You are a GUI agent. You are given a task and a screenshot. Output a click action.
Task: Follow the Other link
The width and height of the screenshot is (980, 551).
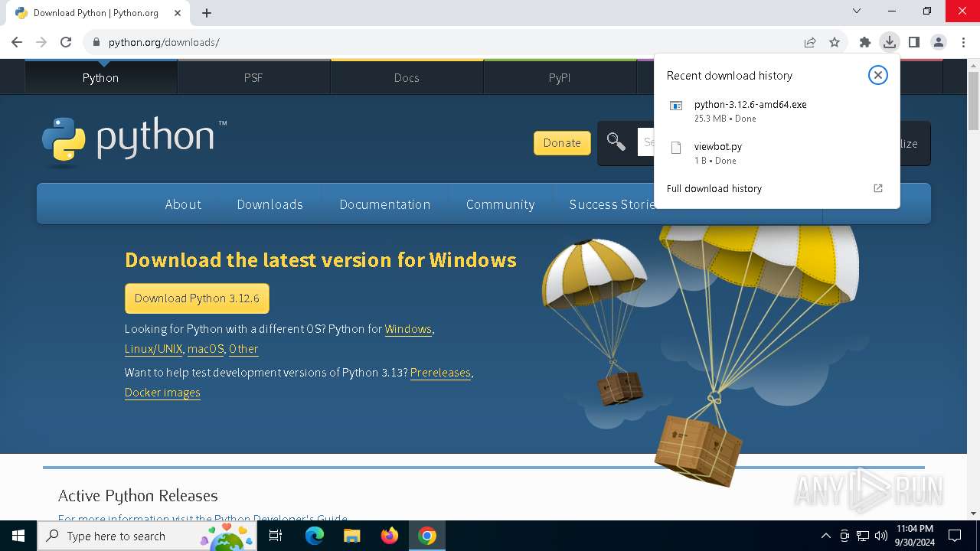[x=243, y=349]
